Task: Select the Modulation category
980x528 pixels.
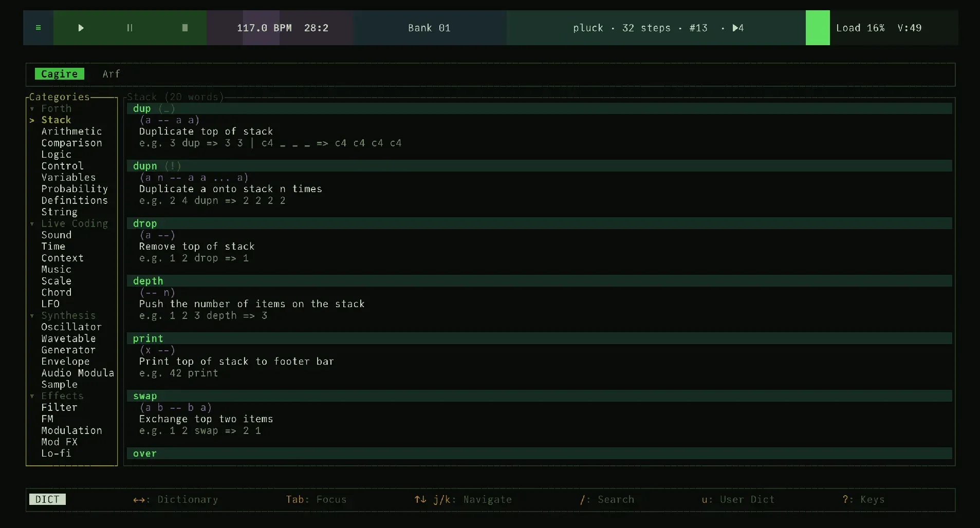Action: [71, 430]
